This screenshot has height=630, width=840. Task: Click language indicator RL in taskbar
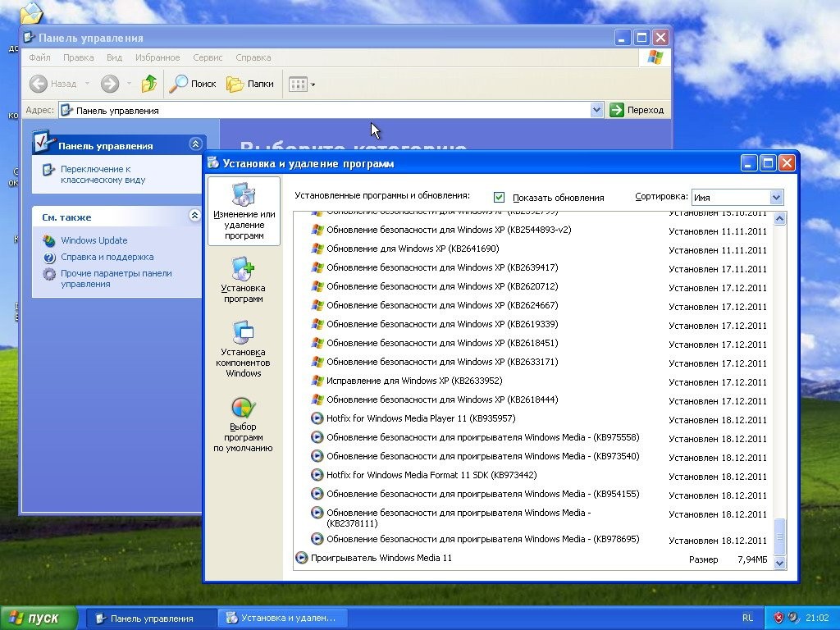click(747, 618)
